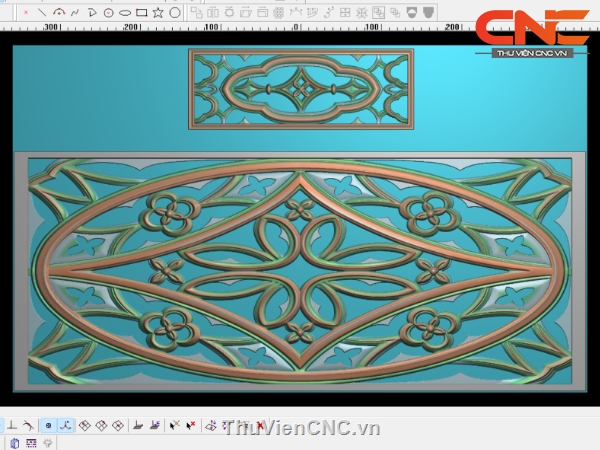Click the dark shield icon in top toolbar
600x450 pixels.
[x=428, y=13]
